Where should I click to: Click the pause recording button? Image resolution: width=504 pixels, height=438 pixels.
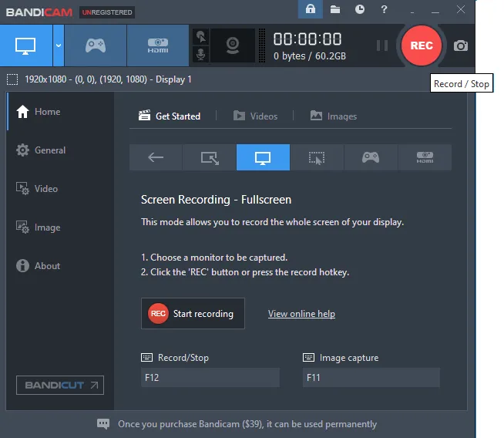pos(382,45)
